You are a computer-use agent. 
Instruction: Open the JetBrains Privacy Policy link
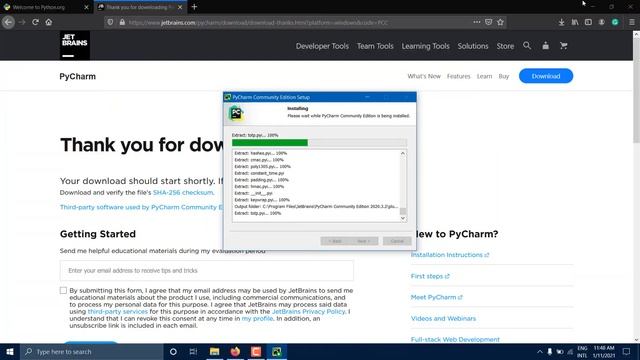click(309, 311)
